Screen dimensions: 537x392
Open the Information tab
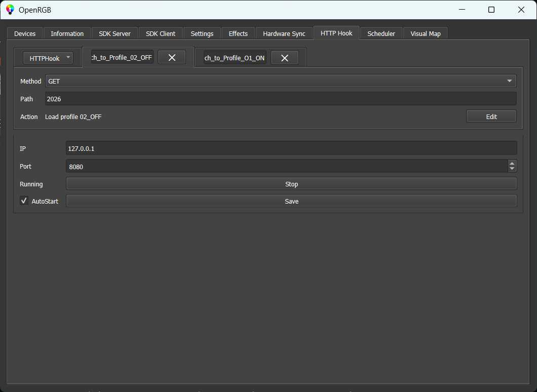coord(67,33)
